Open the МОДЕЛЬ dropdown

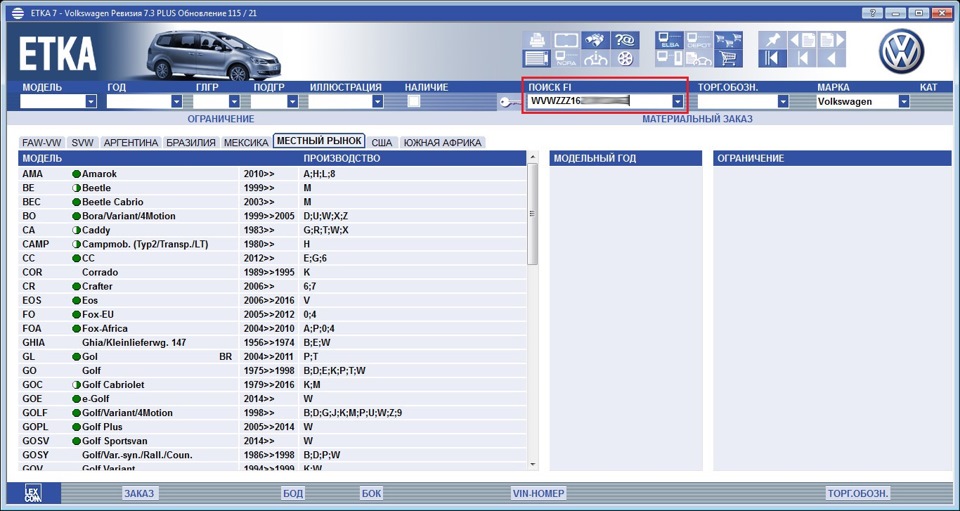(x=91, y=102)
